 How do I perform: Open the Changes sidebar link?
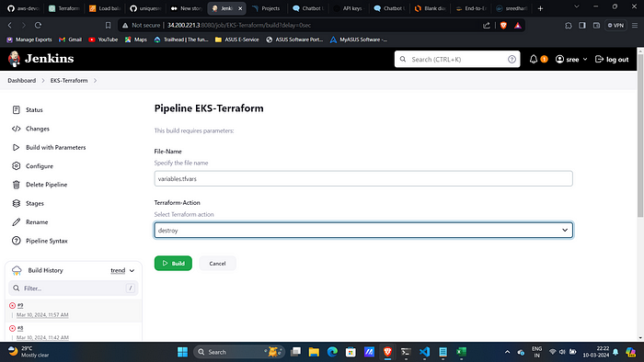point(30,129)
